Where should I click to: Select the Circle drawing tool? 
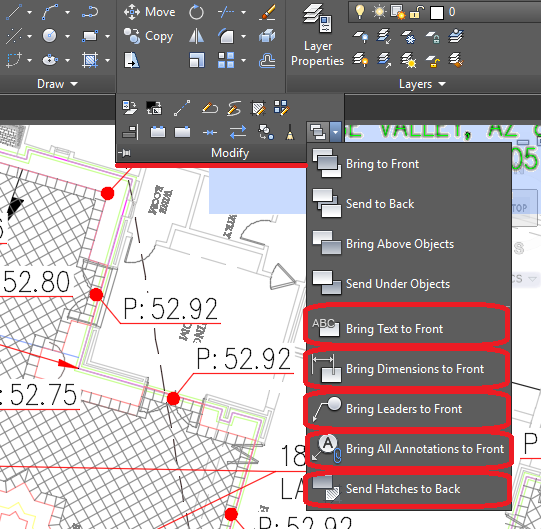[x=49, y=36]
